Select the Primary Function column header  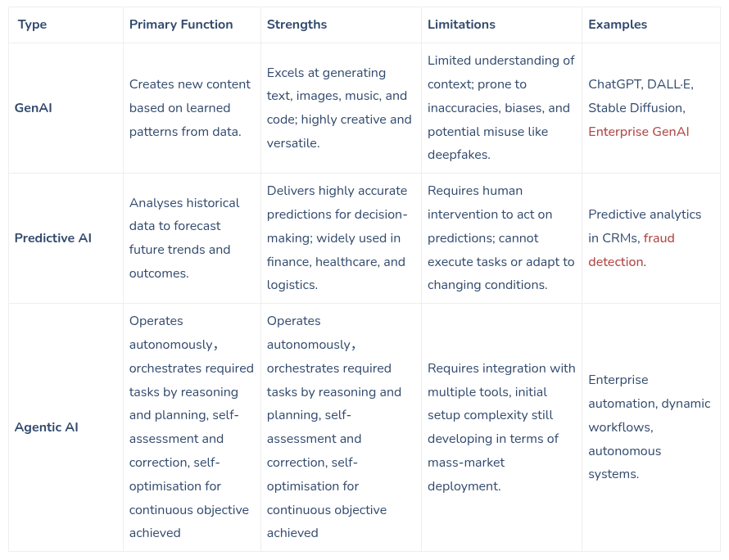point(181,25)
